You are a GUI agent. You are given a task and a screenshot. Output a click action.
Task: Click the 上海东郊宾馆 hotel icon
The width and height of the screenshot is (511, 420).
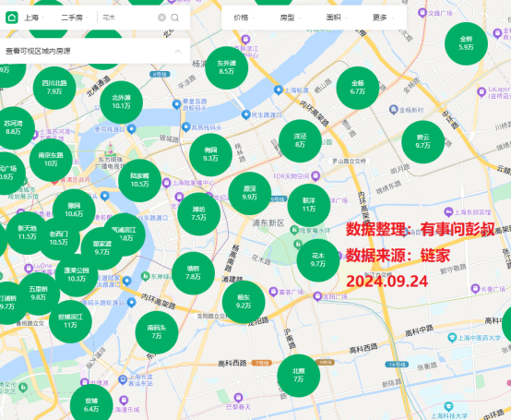pyautogui.click(x=449, y=211)
